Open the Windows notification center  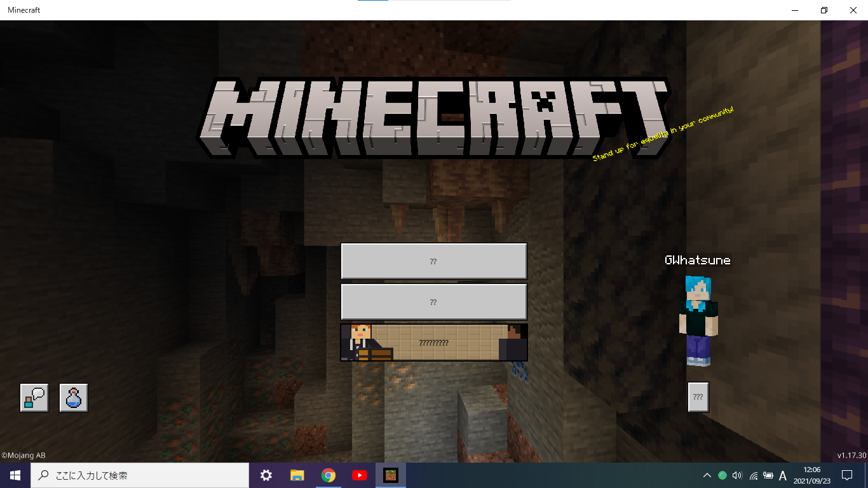(846, 475)
